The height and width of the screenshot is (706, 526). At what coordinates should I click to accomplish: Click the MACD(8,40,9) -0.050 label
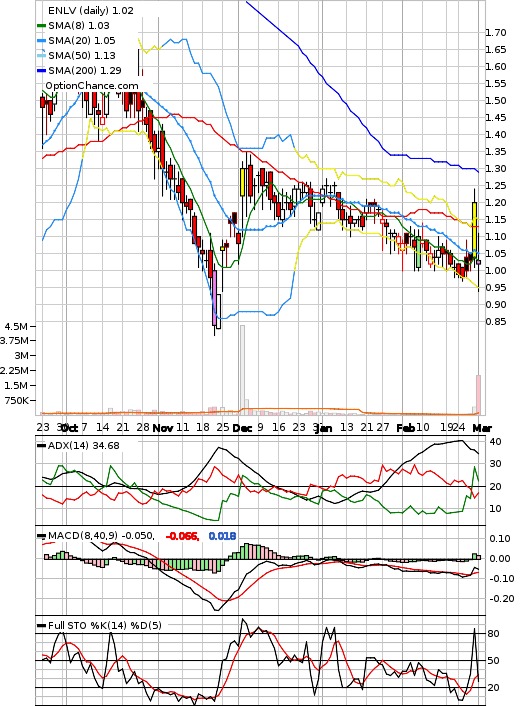coord(101,536)
